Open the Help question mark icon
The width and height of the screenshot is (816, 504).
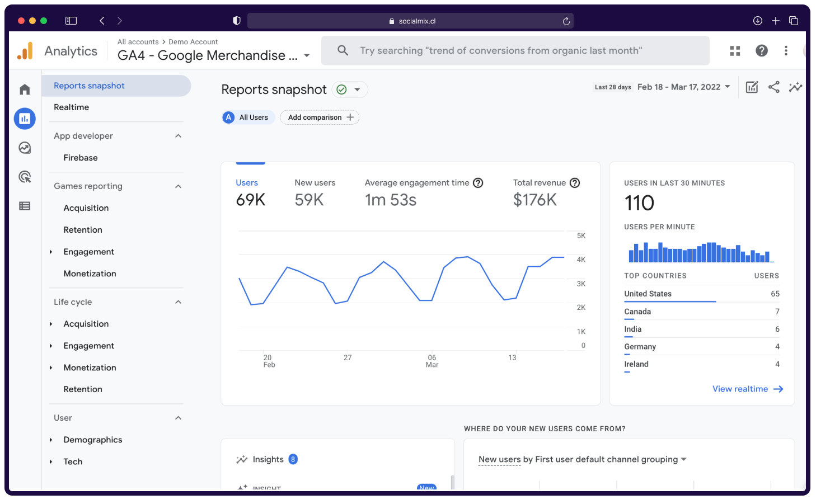coord(762,51)
